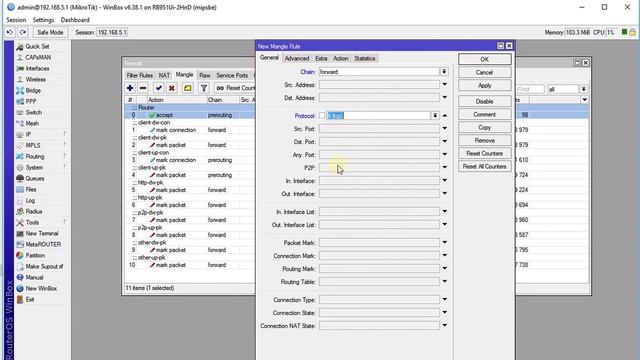
Task: Switch to the Statistics tab
Action: [x=364, y=59]
